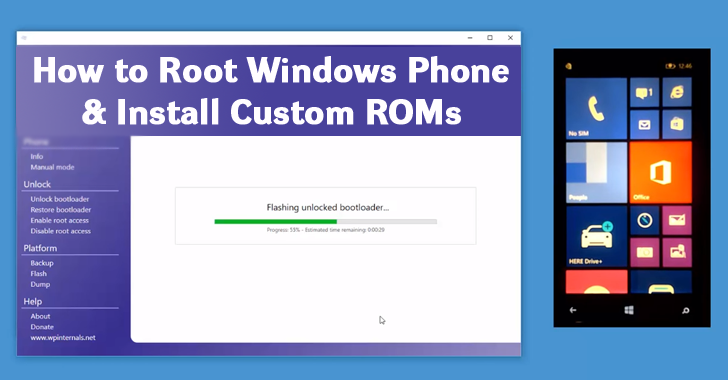Visit the www.wpinternals.net link
The width and height of the screenshot is (728, 380).
click(x=63, y=338)
